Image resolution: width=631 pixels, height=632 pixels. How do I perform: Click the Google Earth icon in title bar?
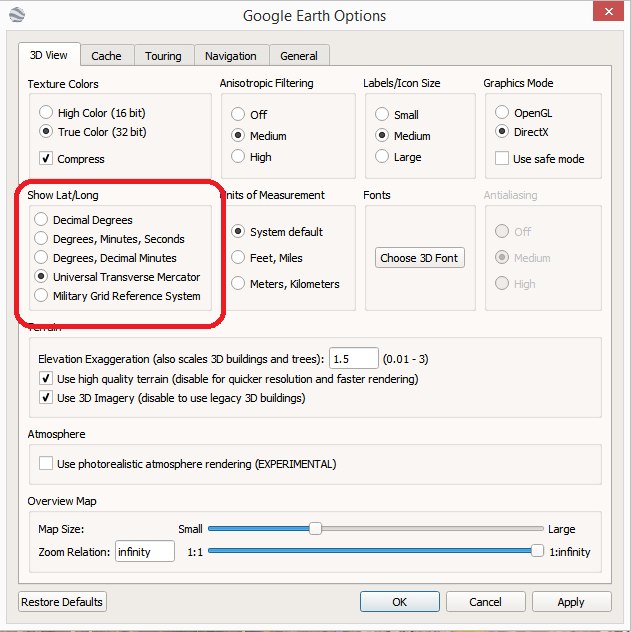(x=17, y=15)
